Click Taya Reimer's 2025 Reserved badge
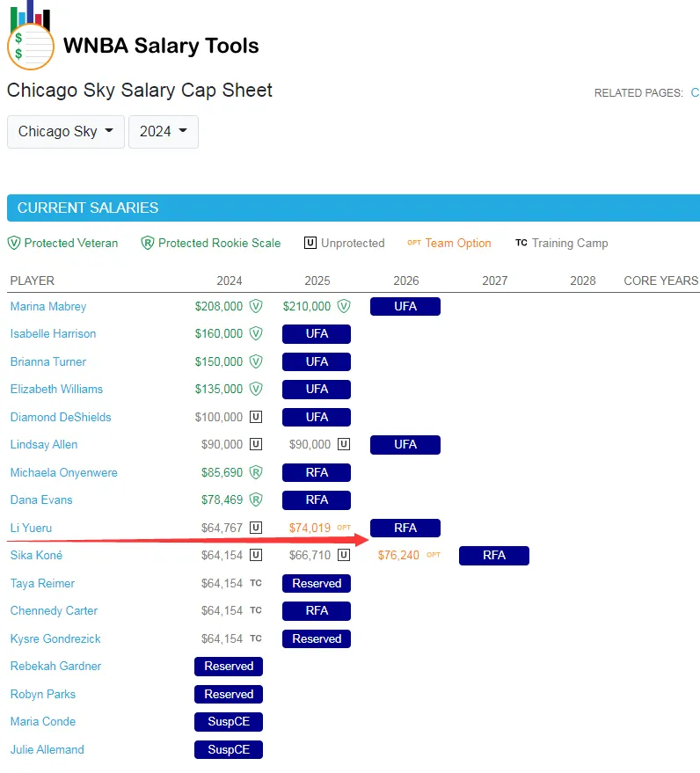Image resolution: width=700 pixels, height=773 pixels. click(x=317, y=583)
